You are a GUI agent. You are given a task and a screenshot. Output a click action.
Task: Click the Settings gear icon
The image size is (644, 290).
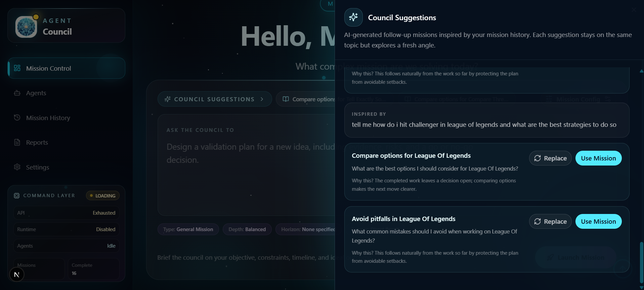17,167
